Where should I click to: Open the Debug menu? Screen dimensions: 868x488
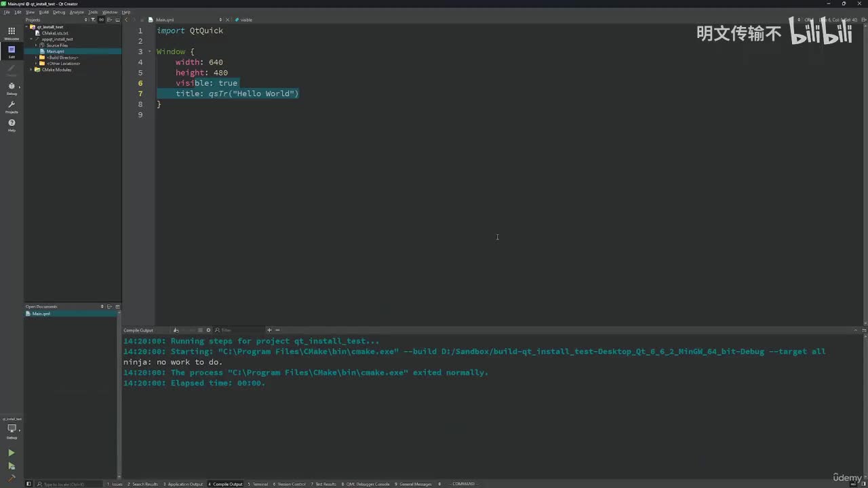point(59,12)
